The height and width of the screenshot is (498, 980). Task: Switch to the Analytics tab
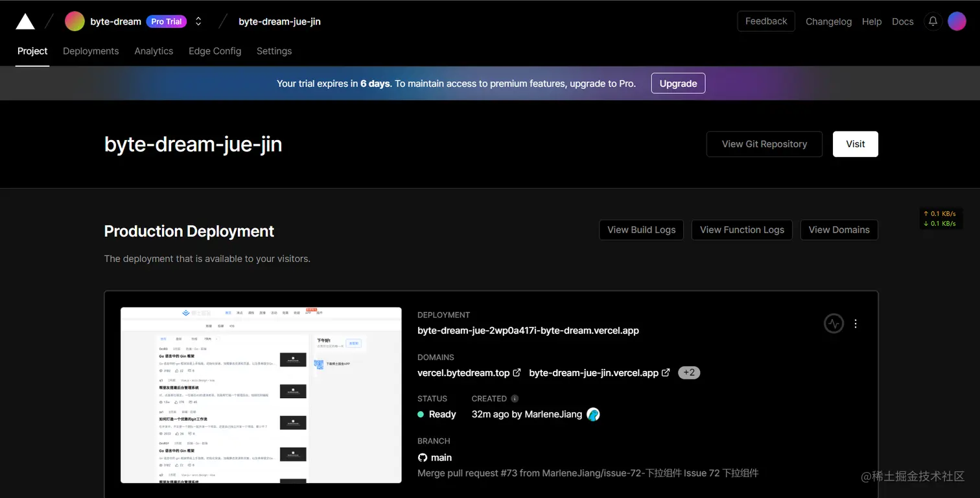point(154,51)
